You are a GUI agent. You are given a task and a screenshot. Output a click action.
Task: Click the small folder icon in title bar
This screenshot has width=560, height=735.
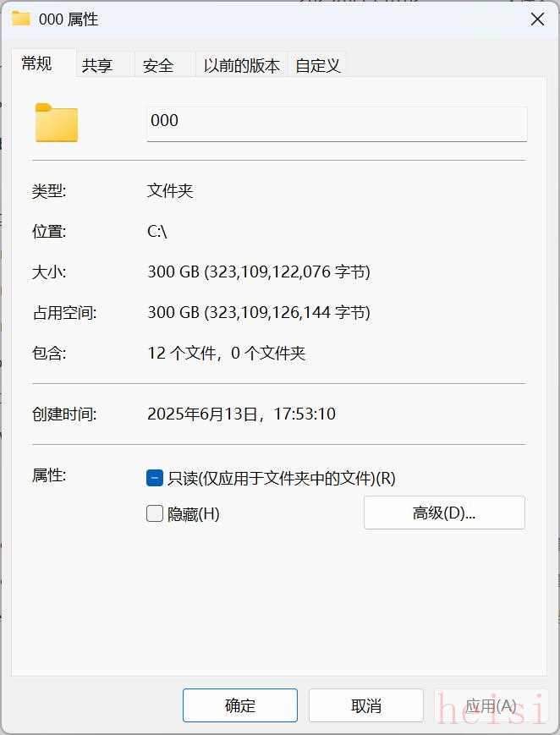coord(20,19)
